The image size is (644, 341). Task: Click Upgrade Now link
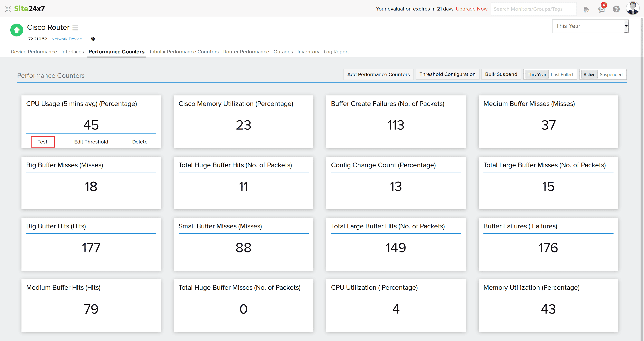tap(471, 9)
